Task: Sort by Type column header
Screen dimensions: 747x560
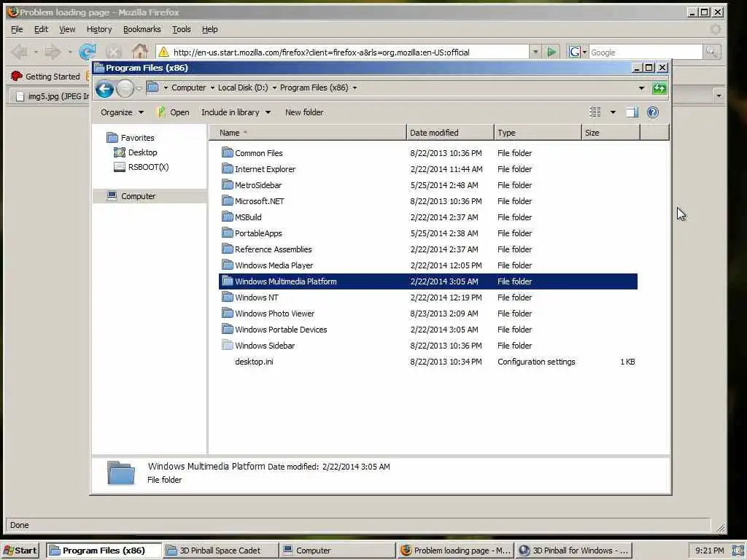Action: [x=538, y=133]
